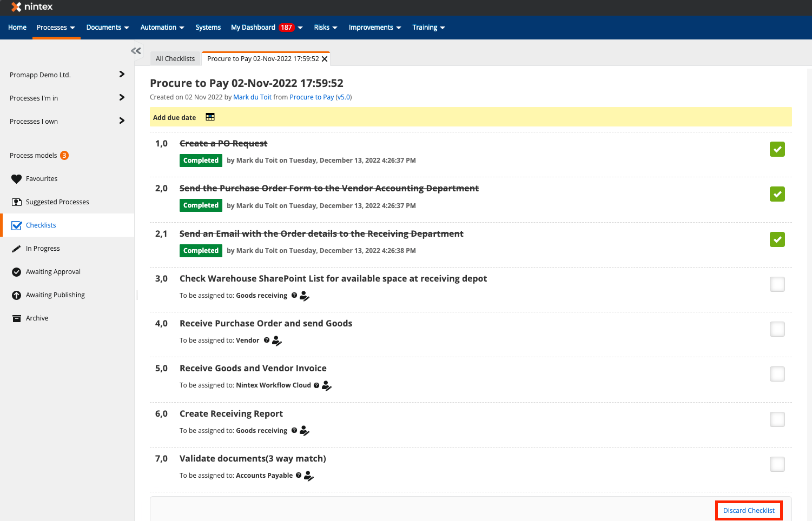Expand Processes I'm in arrow
This screenshot has width=812, height=521.
pyautogui.click(x=122, y=98)
